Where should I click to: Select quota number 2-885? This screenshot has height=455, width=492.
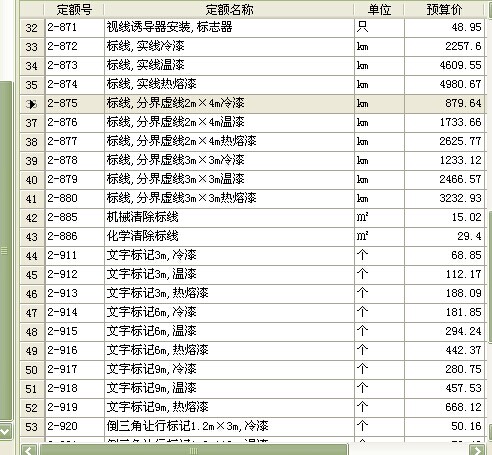(x=74, y=218)
